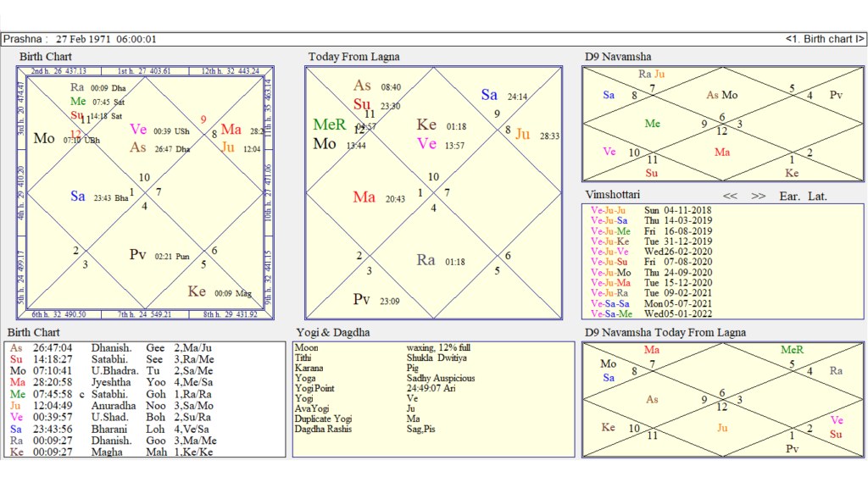Viewport: 868px width, 488px height.
Task: Click the '1st h. 27 403.61' house label
Action: click(144, 71)
